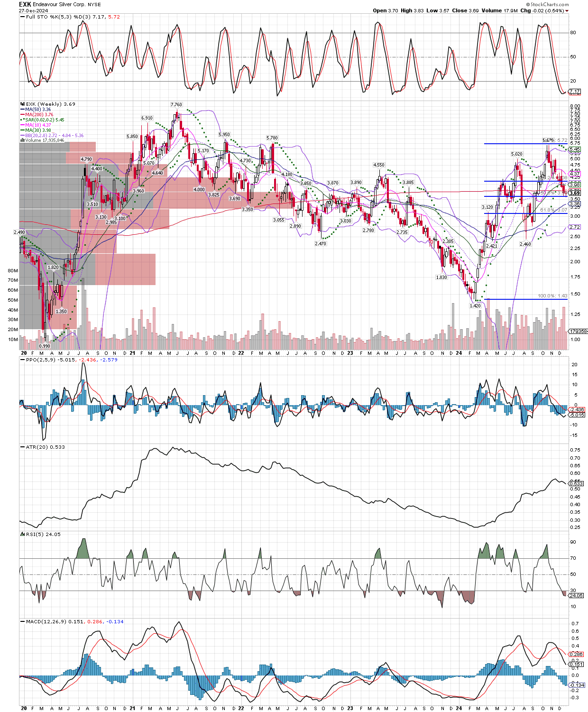
Task: Click the 7.760 peak price annotation
Action: coord(176,104)
